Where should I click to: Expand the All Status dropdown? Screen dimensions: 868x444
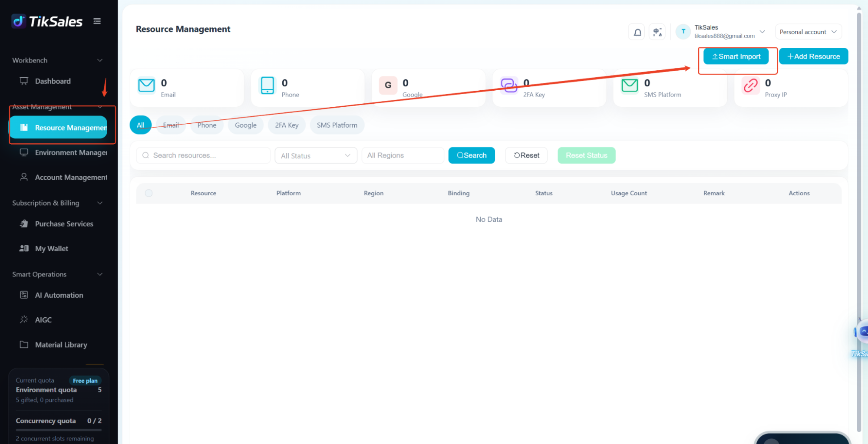tap(316, 155)
